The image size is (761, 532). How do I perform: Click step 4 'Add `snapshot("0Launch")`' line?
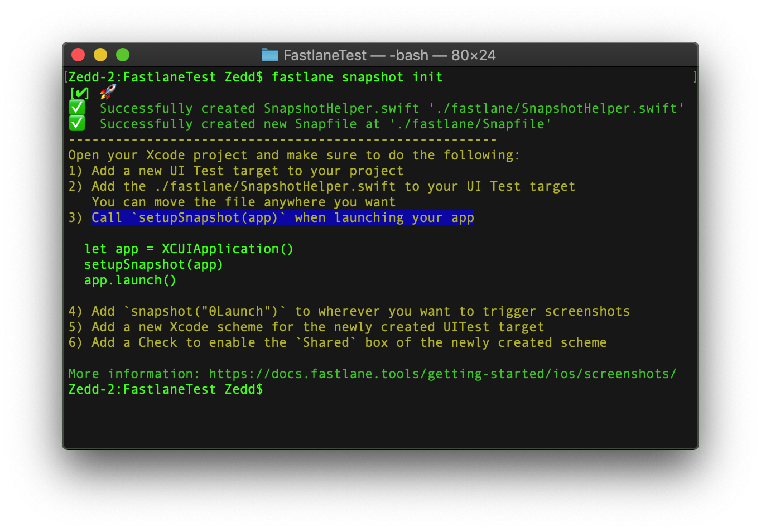click(x=349, y=311)
